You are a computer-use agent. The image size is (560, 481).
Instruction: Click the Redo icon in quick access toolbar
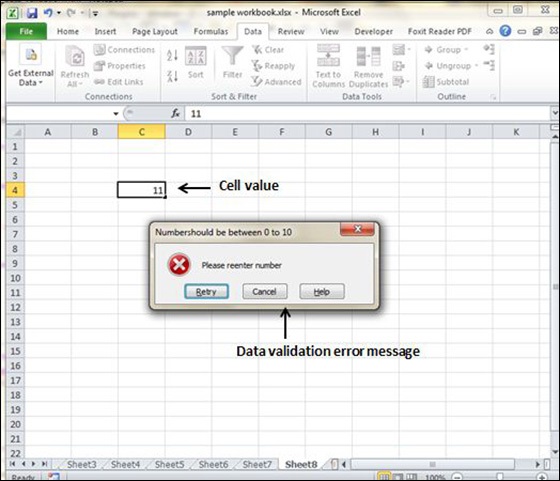click(71, 13)
